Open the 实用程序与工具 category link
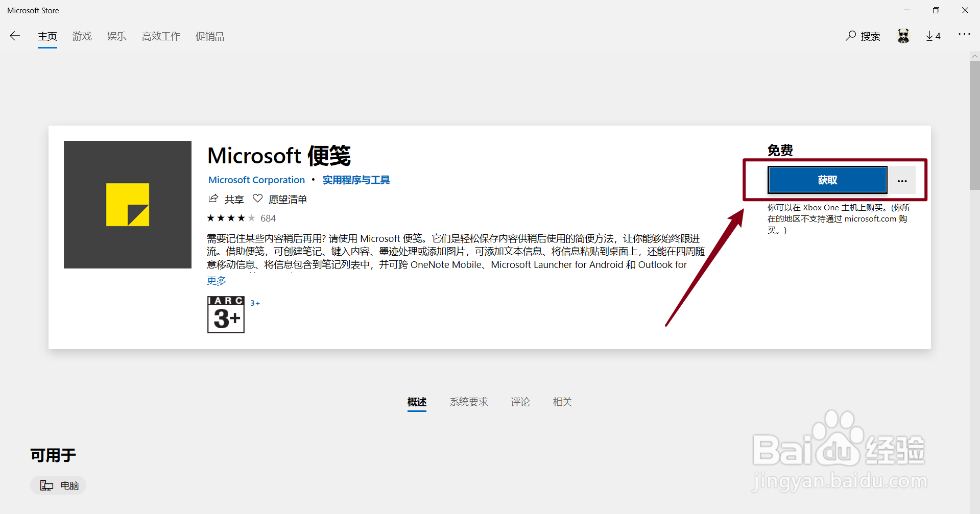980x514 pixels. pos(356,180)
